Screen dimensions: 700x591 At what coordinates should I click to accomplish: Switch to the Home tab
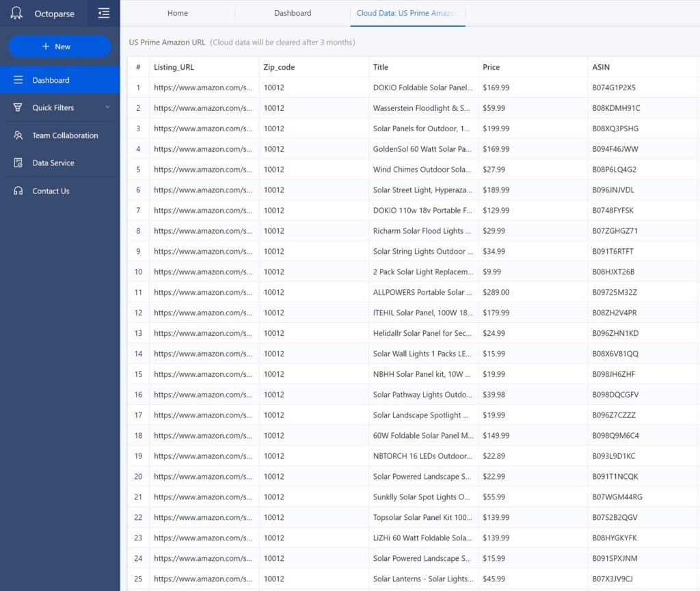pos(178,13)
